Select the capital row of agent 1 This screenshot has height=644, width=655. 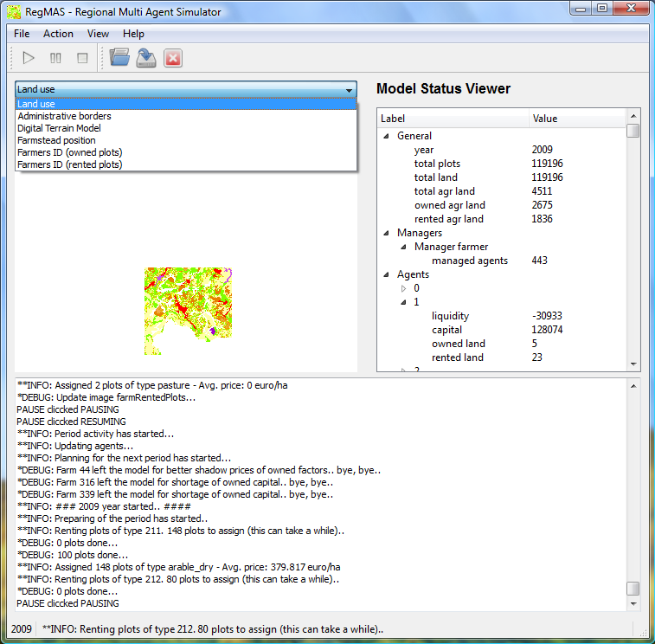pyautogui.click(x=501, y=329)
